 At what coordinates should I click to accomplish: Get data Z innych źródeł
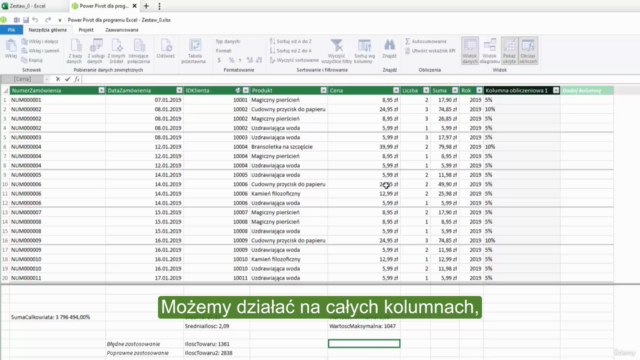click(x=116, y=51)
